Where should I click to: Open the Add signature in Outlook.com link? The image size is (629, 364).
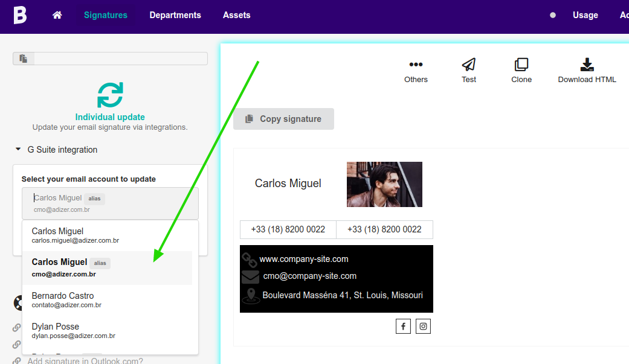tap(85, 360)
